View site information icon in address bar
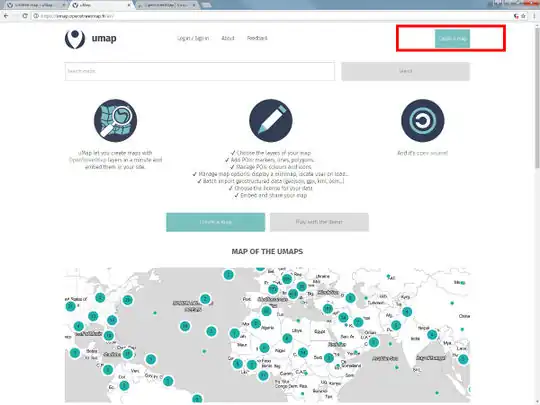This screenshot has width=540, height=405. [36, 16]
